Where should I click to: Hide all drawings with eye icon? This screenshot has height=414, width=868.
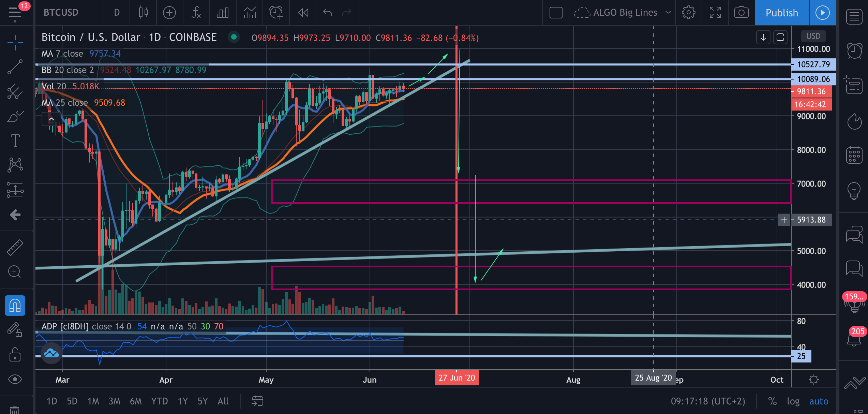(15, 379)
